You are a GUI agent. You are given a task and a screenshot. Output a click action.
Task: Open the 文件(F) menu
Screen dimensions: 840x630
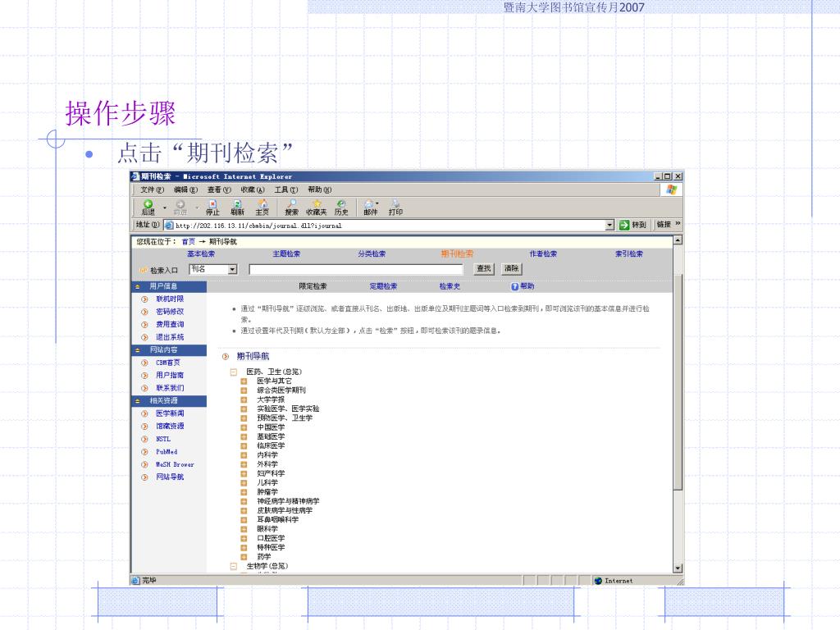(x=152, y=189)
